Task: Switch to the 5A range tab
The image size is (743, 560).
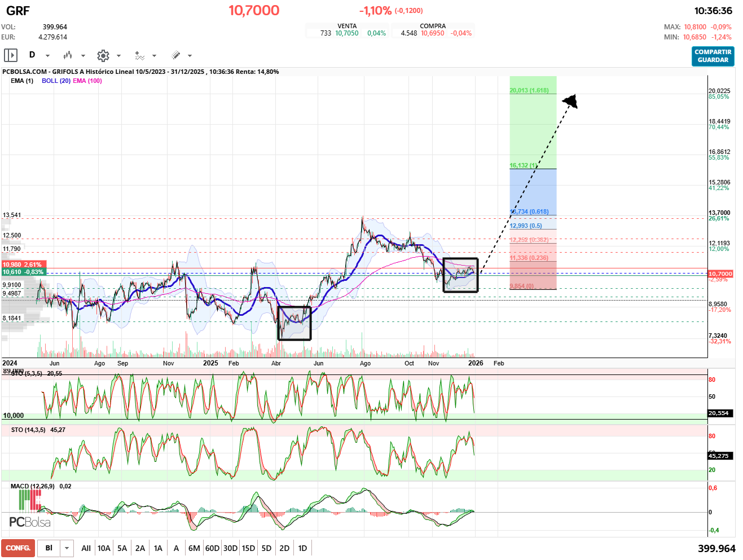Action: [x=122, y=548]
